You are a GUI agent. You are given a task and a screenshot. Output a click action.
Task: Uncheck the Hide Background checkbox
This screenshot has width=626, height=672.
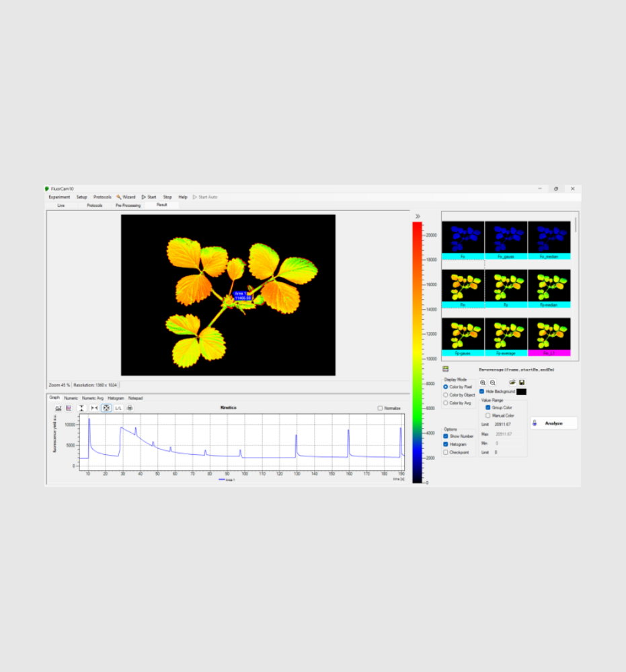(x=482, y=391)
